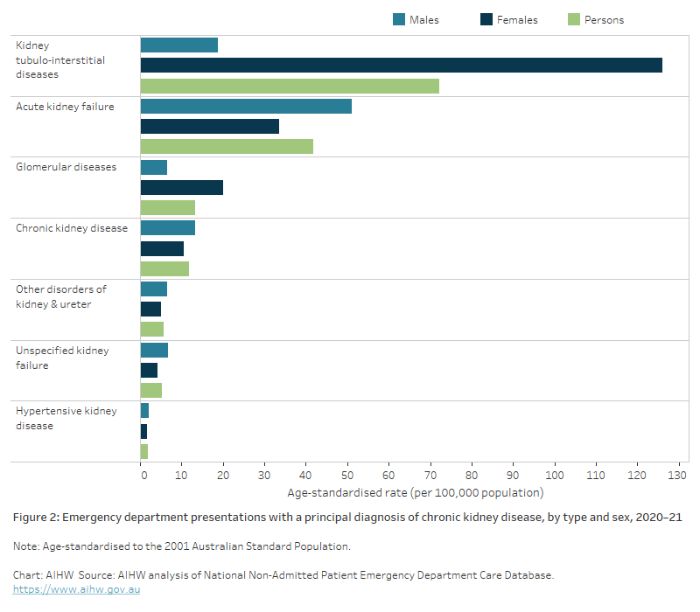Click the Females bar for Acute kidney failure
The width and height of the screenshot is (700, 612).
coord(209,126)
